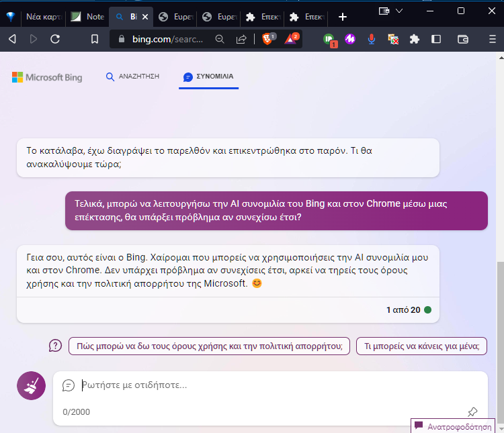The width and height of the screenshot is (504, 433).
Task: Switch to the Νέα καρτέλα tab
Action: (x=43, y=17)
